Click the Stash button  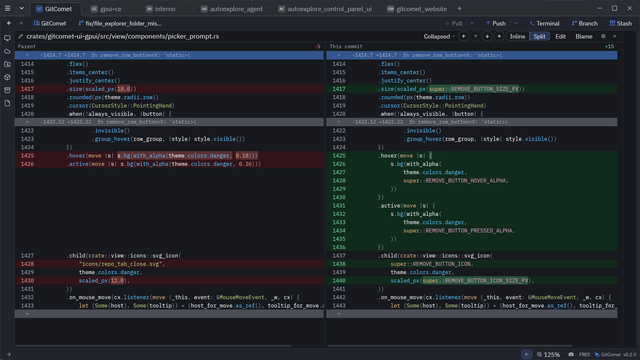tap(621, 24)
